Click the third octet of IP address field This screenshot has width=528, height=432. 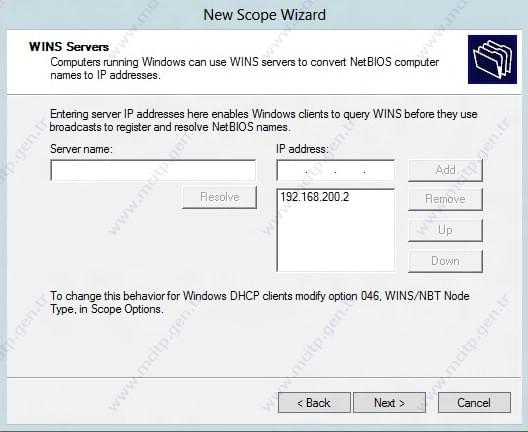[x=350, y=171]
